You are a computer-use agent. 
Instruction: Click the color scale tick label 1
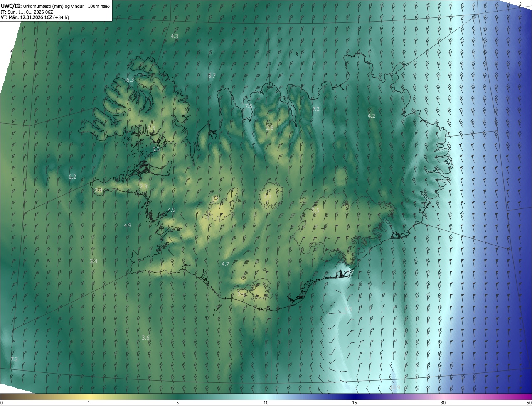[x=89, y=403]
